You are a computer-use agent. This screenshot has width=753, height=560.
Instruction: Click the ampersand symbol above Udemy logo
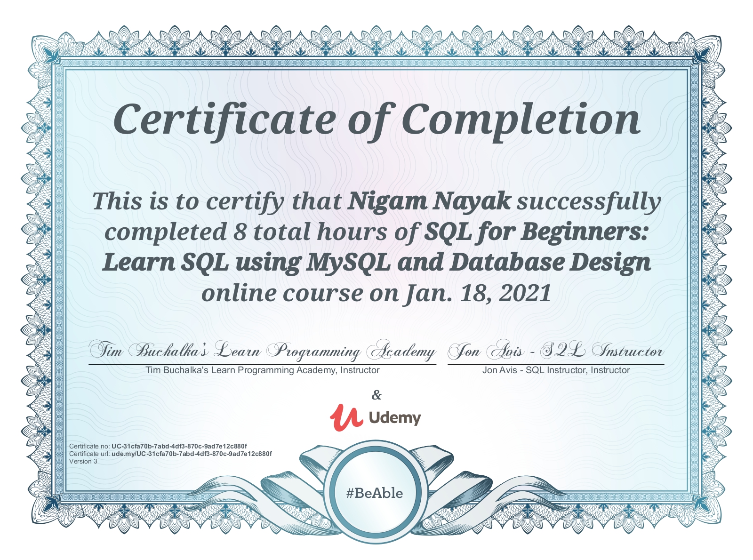click(x=376, y=395)
